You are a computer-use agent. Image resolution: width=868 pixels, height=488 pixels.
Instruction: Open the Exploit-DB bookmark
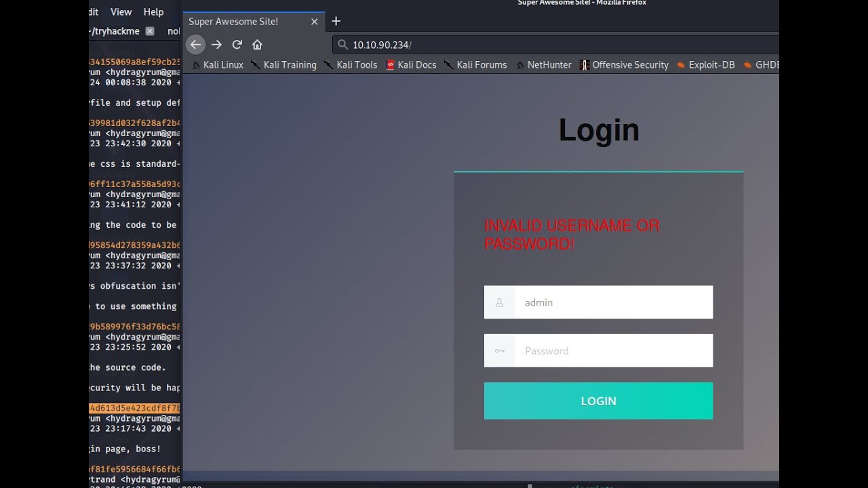point(705,65)
